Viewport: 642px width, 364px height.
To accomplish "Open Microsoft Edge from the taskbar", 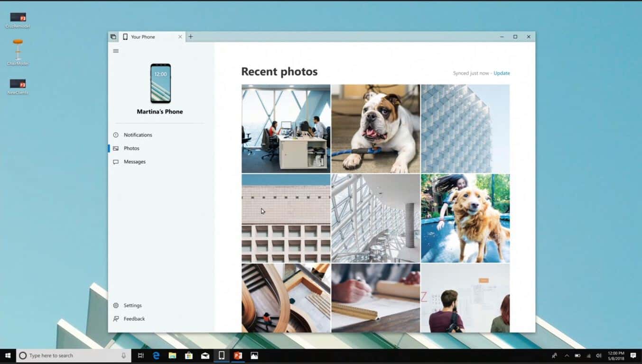I will point(156,355).
